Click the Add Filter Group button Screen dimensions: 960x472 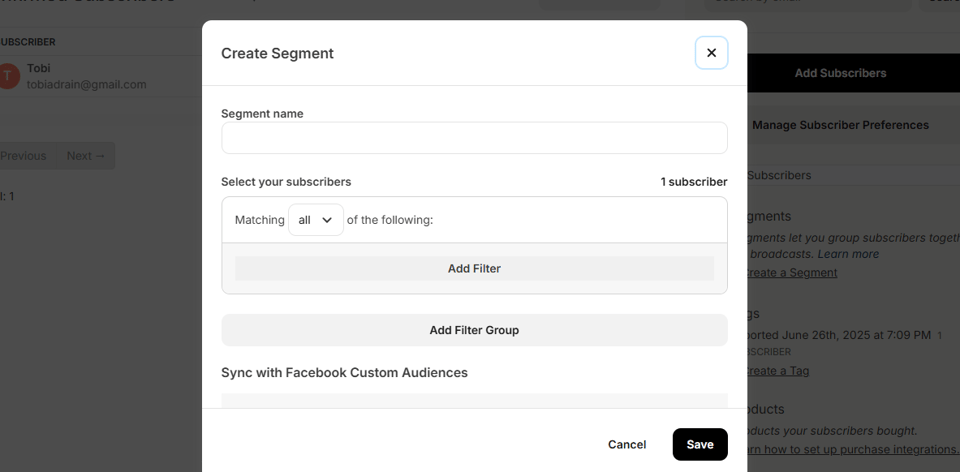(x=474, y=330)
